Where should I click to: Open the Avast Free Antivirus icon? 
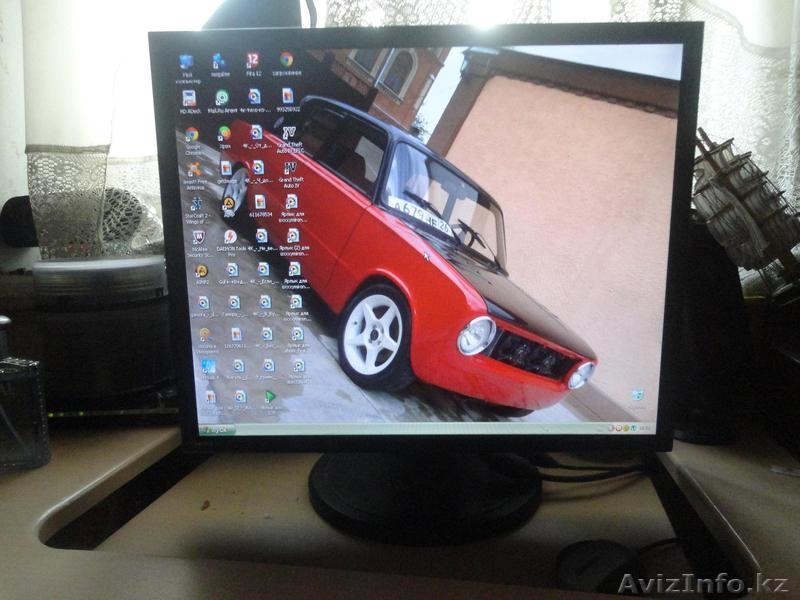coord(195,170)
